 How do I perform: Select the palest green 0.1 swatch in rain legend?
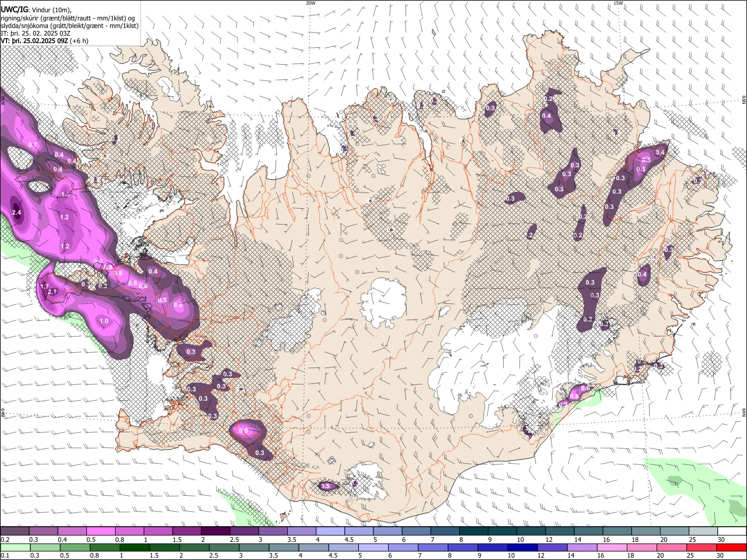[x=15, y=548]
